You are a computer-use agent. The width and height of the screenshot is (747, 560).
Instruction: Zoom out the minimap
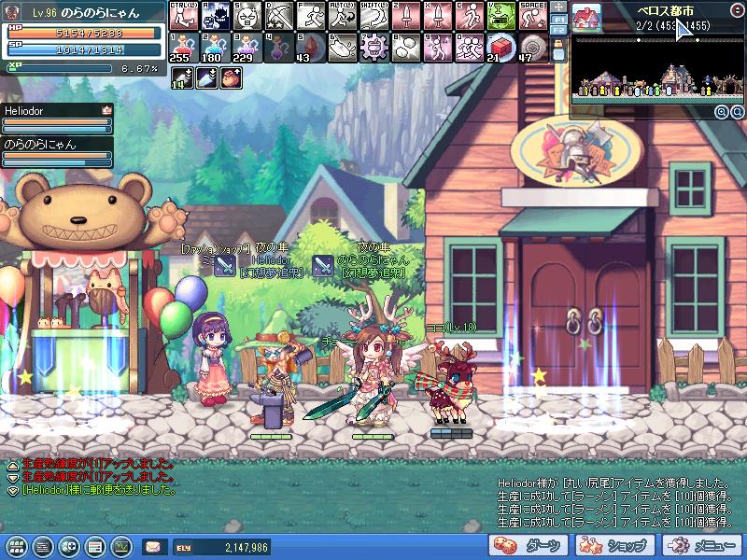pyautogui.click(x=737, y=112)
